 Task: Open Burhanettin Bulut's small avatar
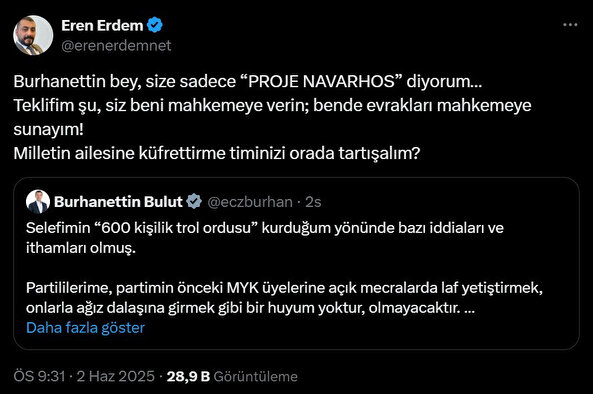[38, 202]
